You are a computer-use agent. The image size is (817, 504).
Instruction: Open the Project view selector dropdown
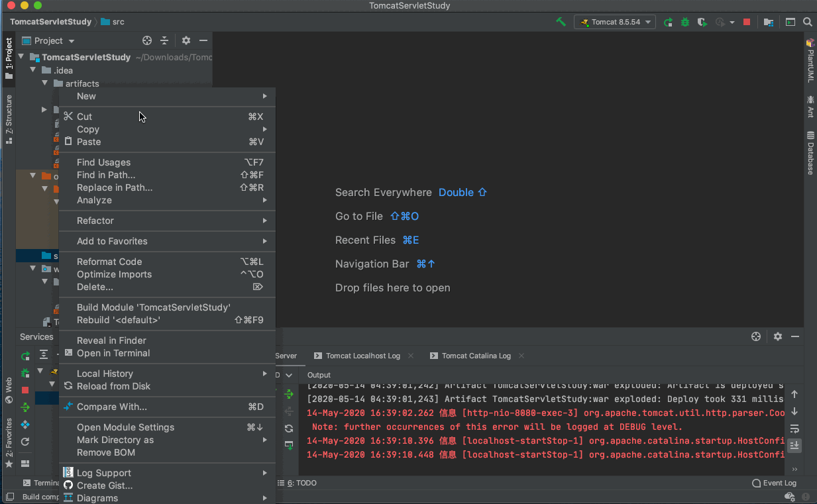pos(48,40)
